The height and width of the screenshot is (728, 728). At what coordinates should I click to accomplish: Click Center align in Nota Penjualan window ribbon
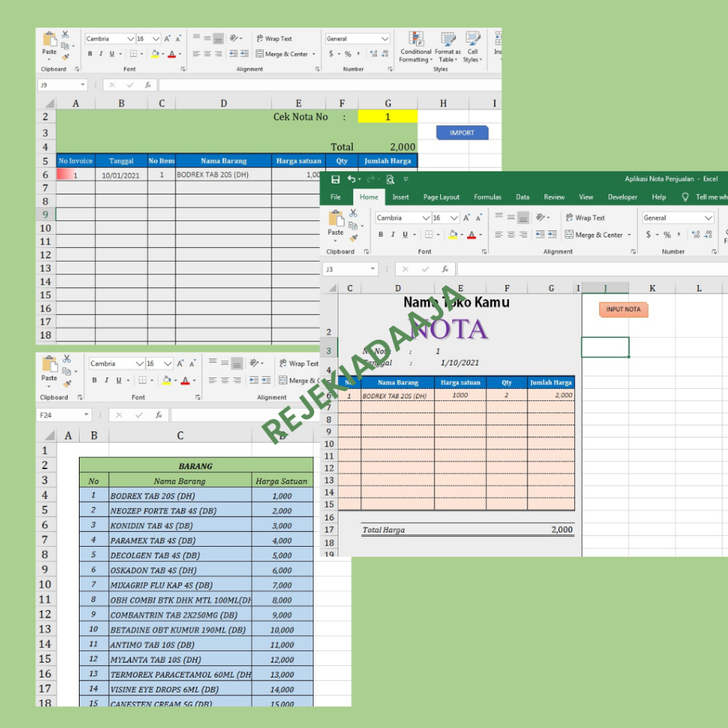(510, 235)
